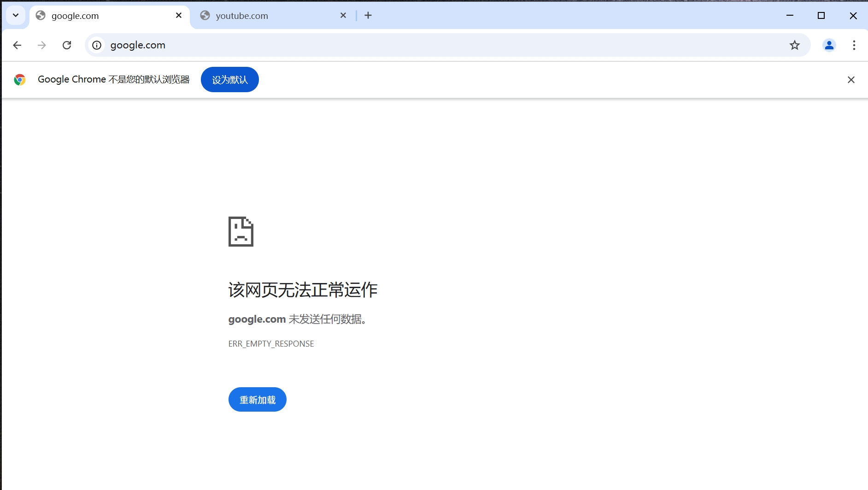
Task: View site information icon in address bar
Action: [x=97, y=45]
